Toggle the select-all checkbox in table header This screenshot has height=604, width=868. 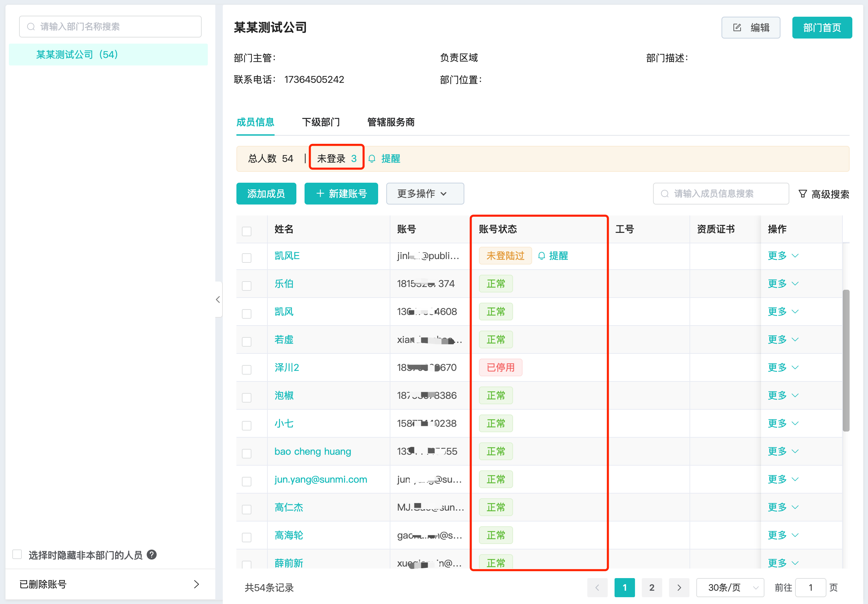click(x=247, y=231)
